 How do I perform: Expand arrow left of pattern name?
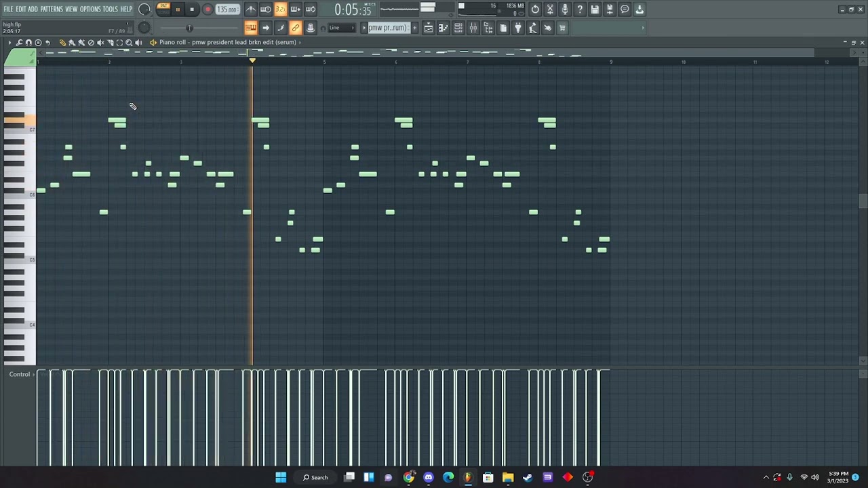(x=363, y=28)
